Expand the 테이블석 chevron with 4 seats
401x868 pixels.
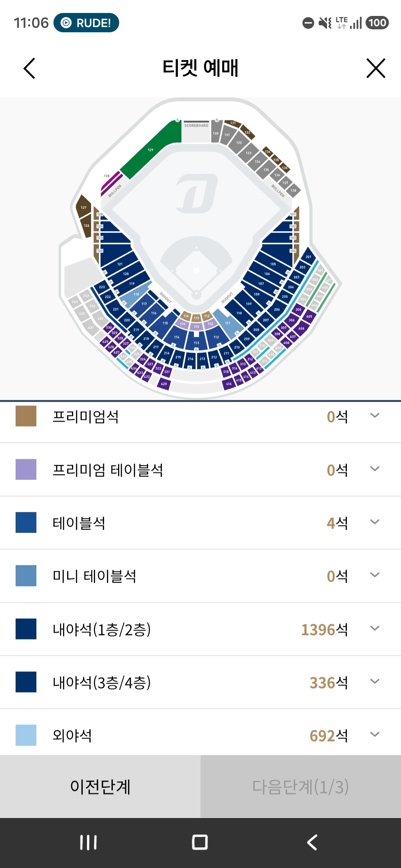coord(375,522)
